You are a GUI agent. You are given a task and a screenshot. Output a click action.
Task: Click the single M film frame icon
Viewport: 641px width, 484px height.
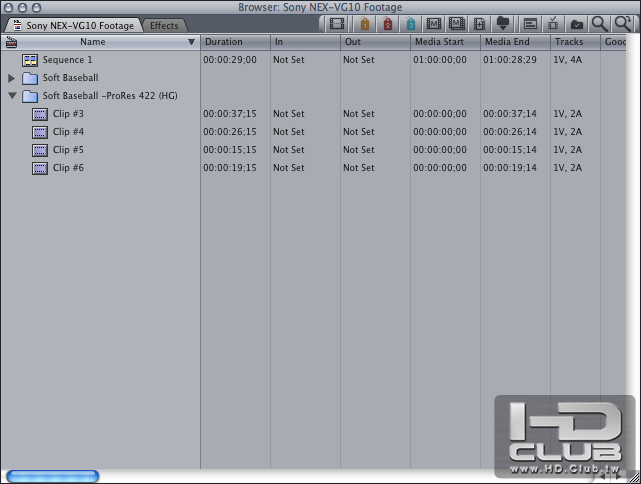pyautogui.click(x=434, y=24)
